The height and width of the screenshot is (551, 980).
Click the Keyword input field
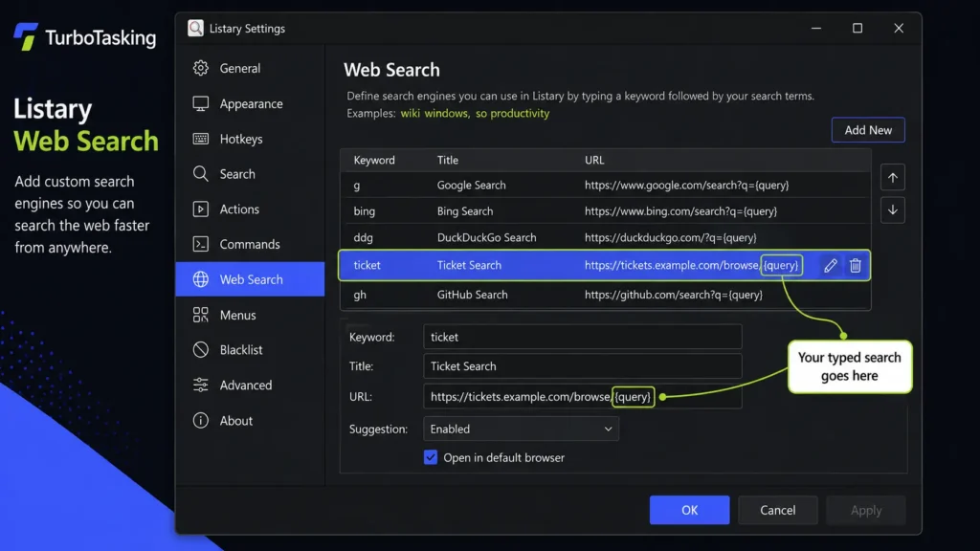tap(583, 337)
